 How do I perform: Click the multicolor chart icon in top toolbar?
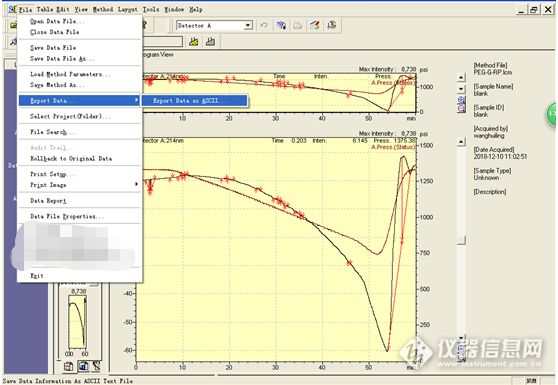click(x=315, y=25)
